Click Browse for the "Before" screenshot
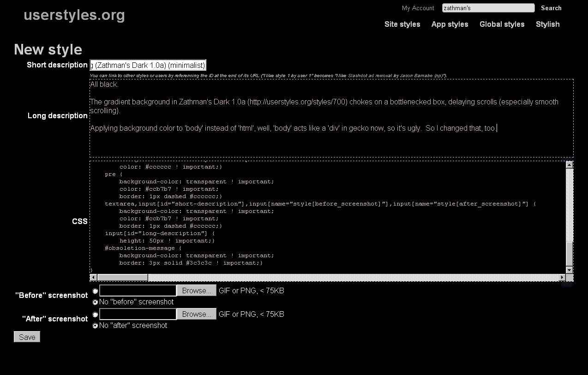588x375 pixels. pos(196,290)
